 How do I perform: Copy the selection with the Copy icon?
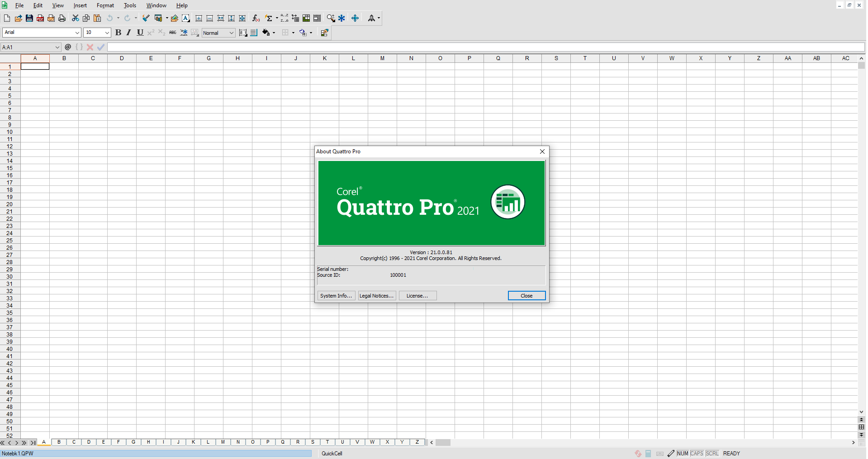[x=86, y=18]
